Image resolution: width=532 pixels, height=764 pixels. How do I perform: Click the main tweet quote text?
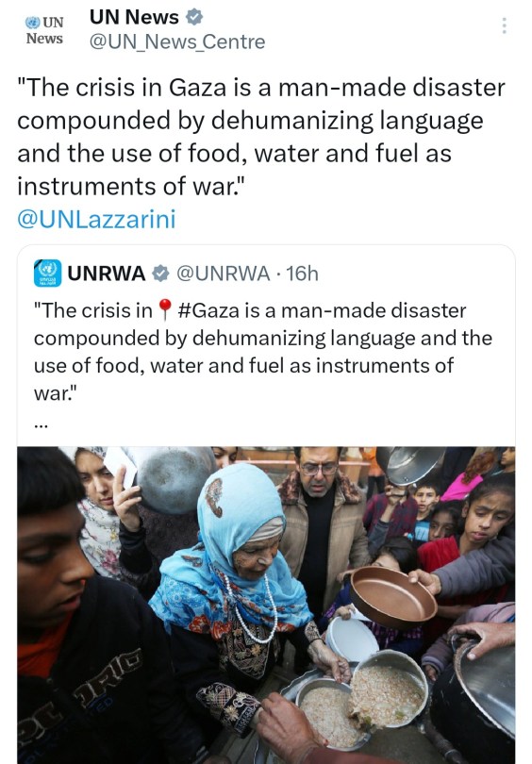tap(261, 137)
